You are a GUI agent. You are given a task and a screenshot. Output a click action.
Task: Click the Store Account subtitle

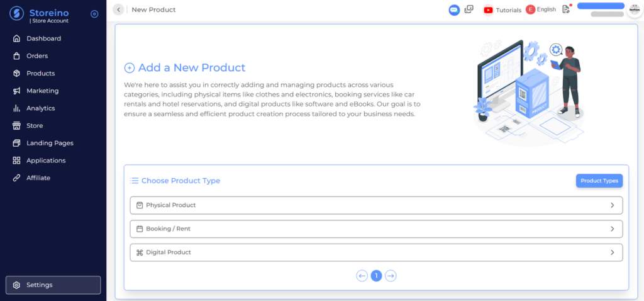49,21
